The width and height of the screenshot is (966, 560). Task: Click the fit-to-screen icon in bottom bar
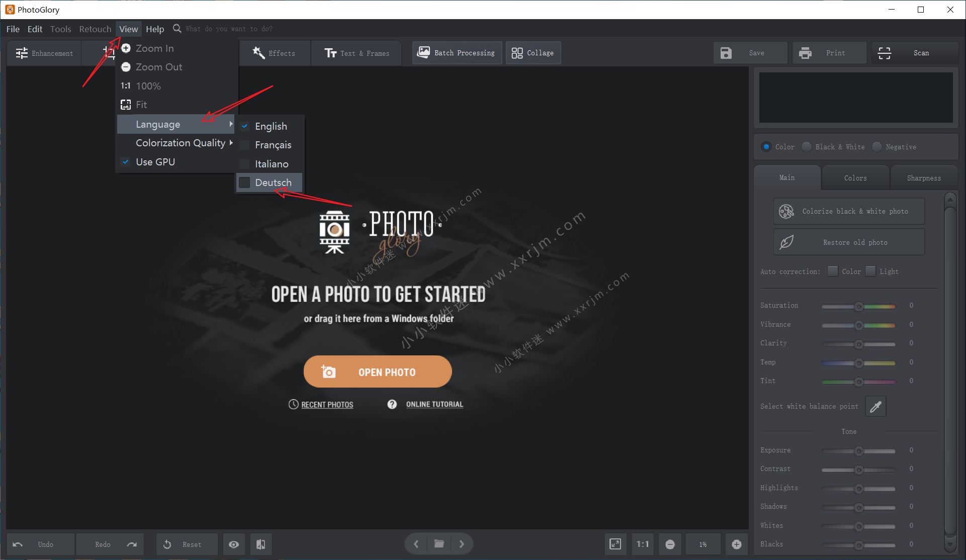[x=615, y=544]
